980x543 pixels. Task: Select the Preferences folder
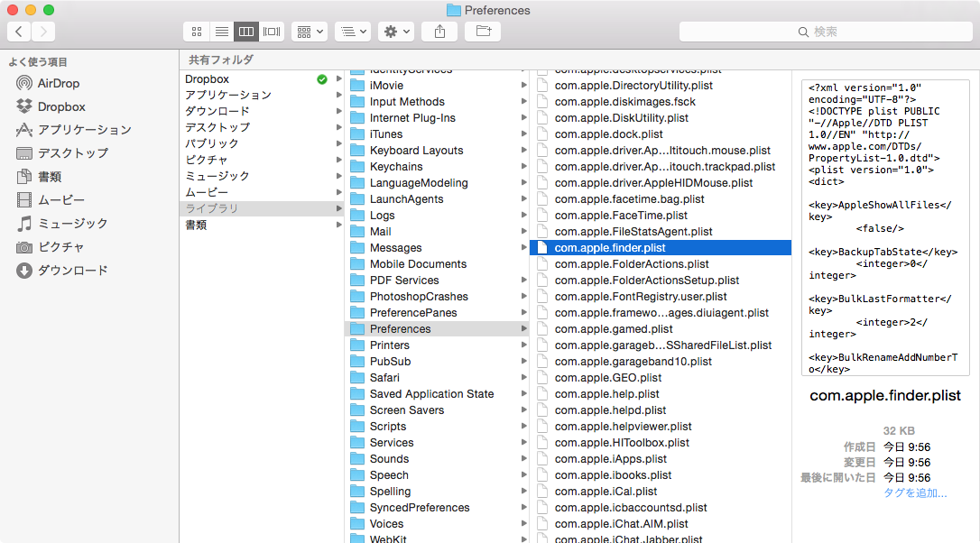(x=436, y=329)
